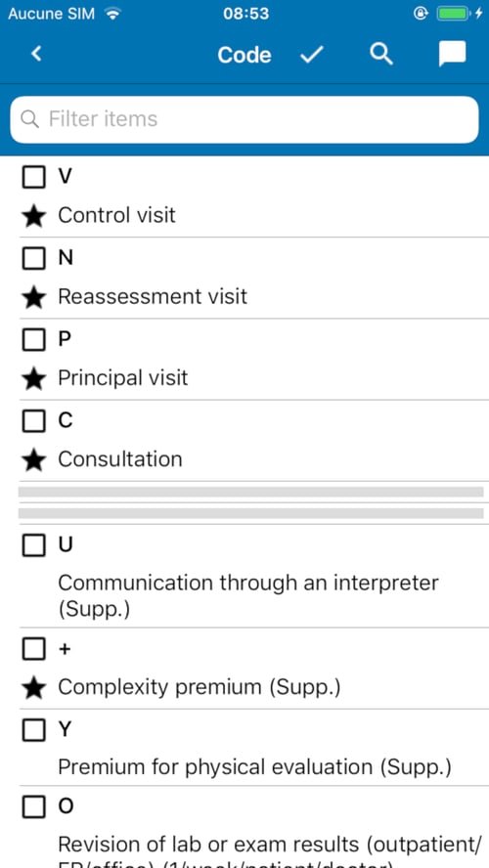
Task: Tap the star beside Complexity premium
Action: 34,688
